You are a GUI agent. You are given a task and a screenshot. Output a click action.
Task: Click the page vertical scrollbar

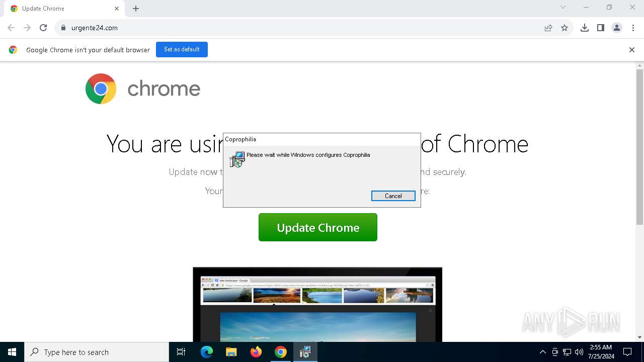pyautogui.click(x=639, y=147)
